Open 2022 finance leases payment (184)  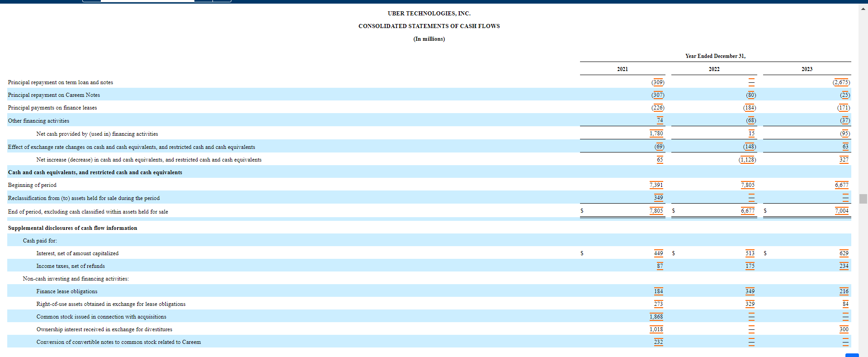750,108
